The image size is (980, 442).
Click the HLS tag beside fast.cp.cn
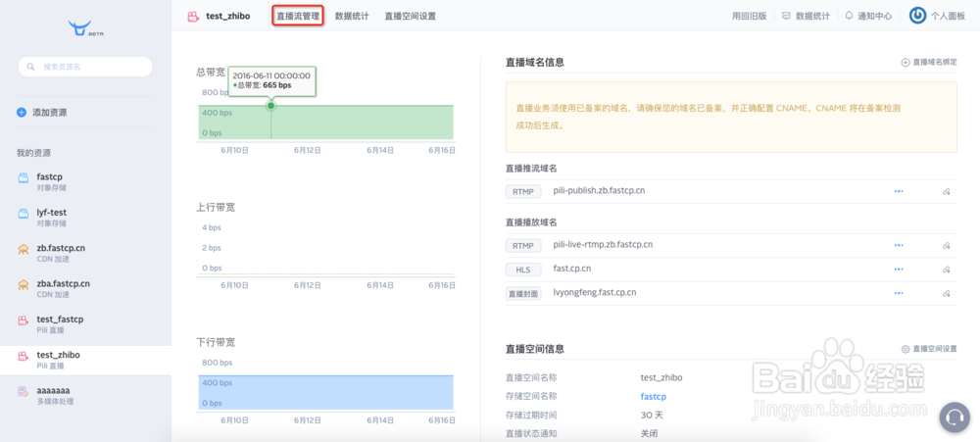(x=523, y=270)
